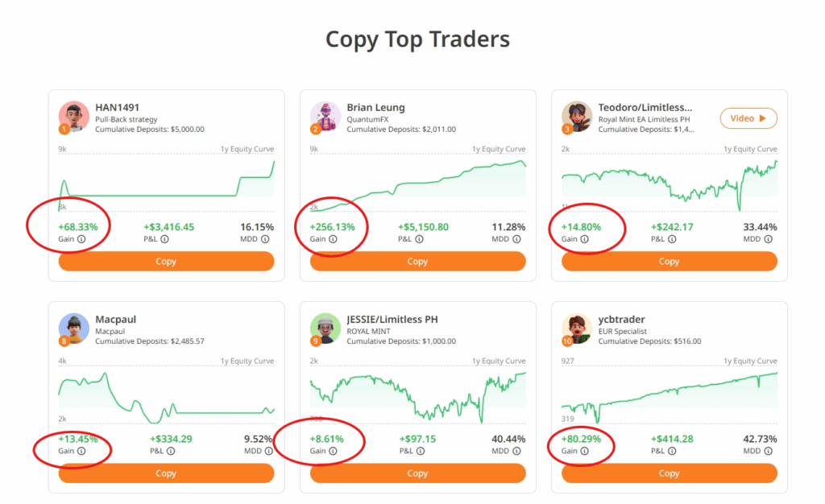Play the Video for the Teodoro trader

(748, 118)
